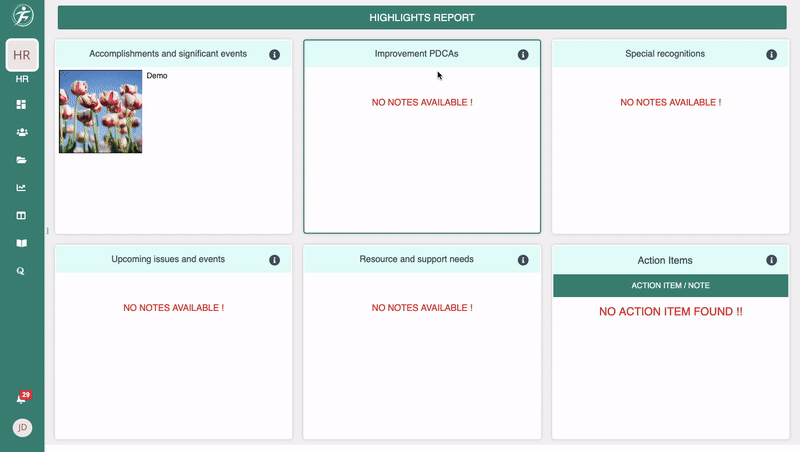Open the team members people icon
800x452 pixels.
(21, 132)
